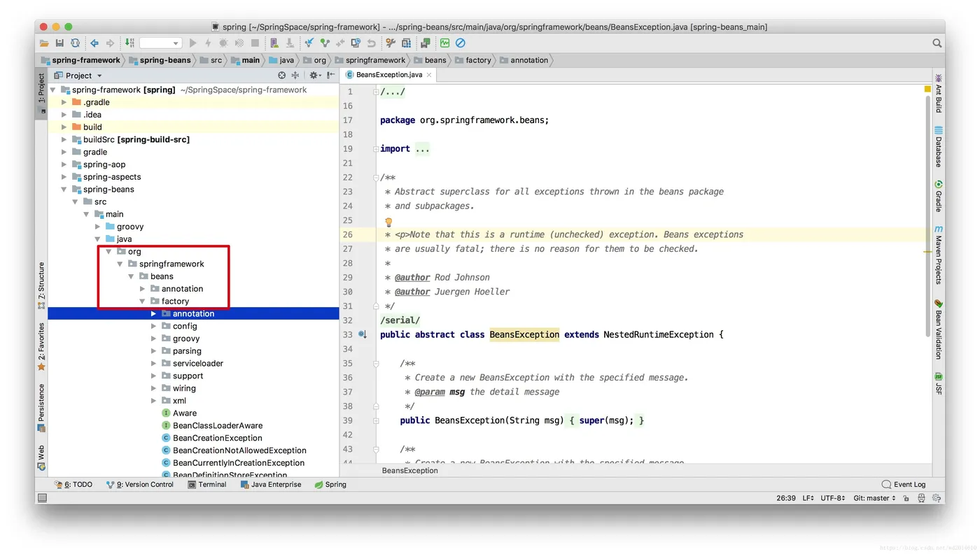The width and height of the screenshot is (980, 554).
Task: Open Project panel gear settings menu
Action: click(314, 76)
